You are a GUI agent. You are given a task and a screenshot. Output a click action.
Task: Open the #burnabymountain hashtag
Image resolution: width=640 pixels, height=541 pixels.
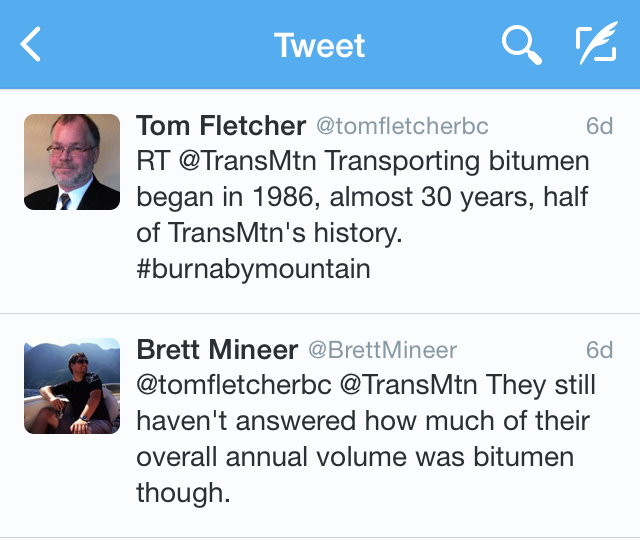click(x=253, y=270)
